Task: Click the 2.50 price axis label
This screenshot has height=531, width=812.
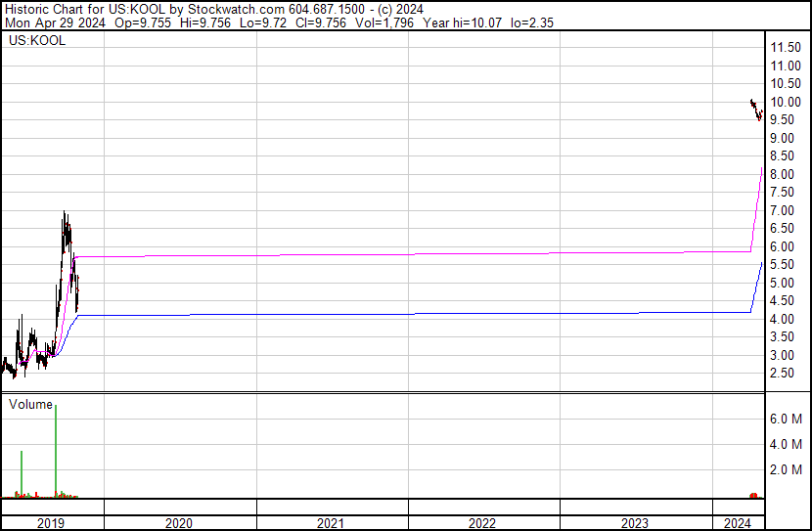Action: tap(784, 373)
